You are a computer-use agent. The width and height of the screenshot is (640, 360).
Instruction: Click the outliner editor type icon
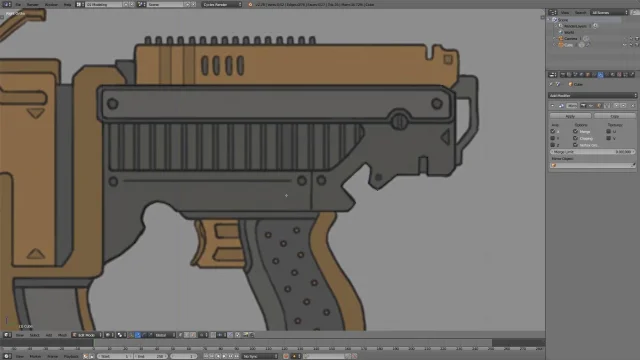(x=552, y=13)
